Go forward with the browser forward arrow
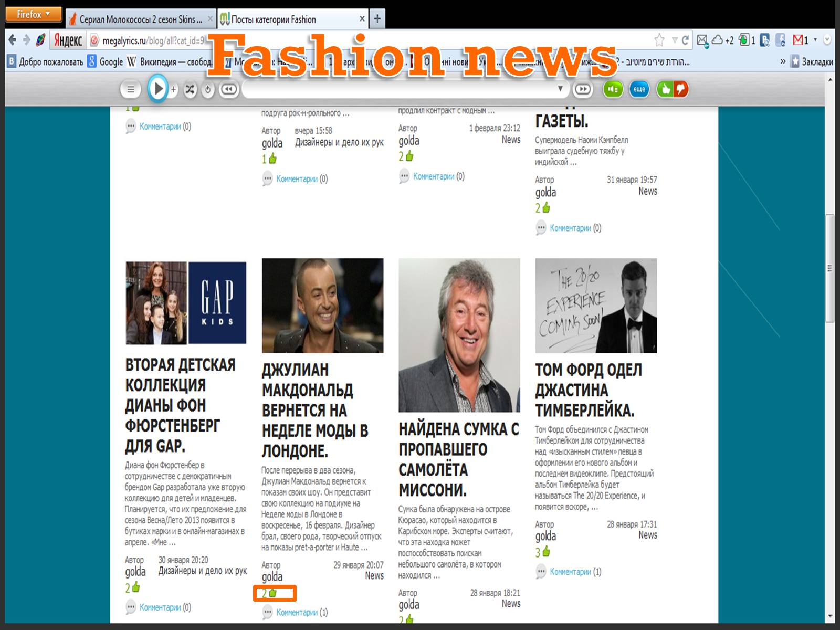This screenshot has height=630, width=840. click(26, 40)
